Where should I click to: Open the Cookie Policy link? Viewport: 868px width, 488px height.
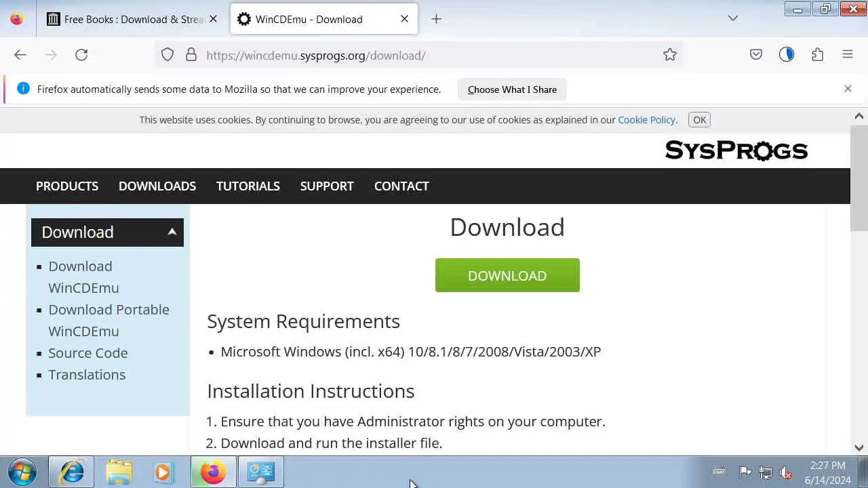[646, 120]
